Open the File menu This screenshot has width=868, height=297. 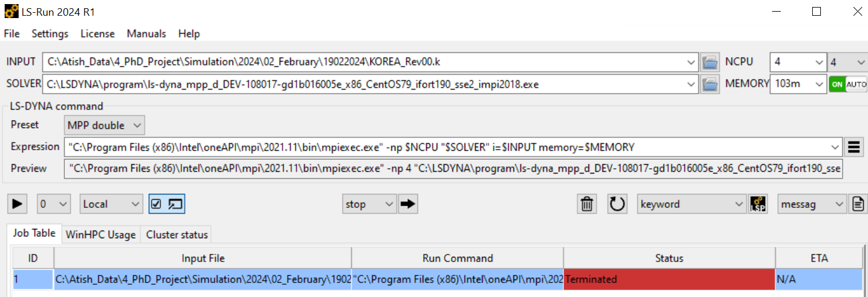[x=12, y=34]
